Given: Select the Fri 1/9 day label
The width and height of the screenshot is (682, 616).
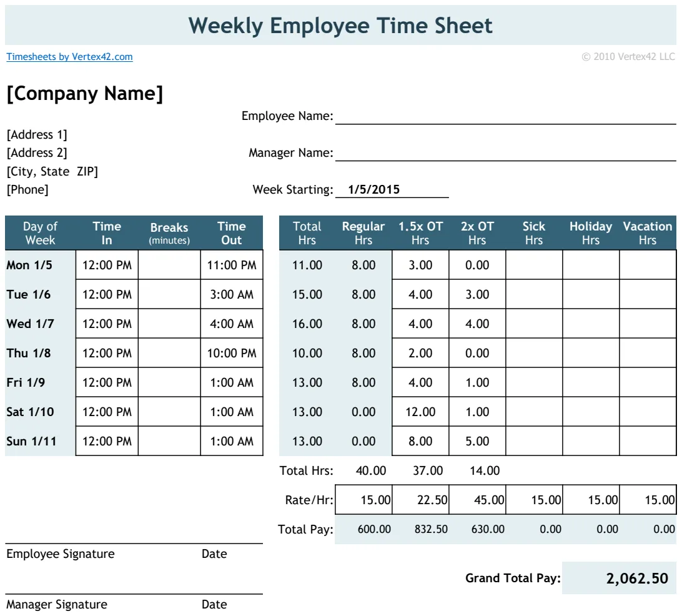Looking at the screenshot, I should coord(26,382).
